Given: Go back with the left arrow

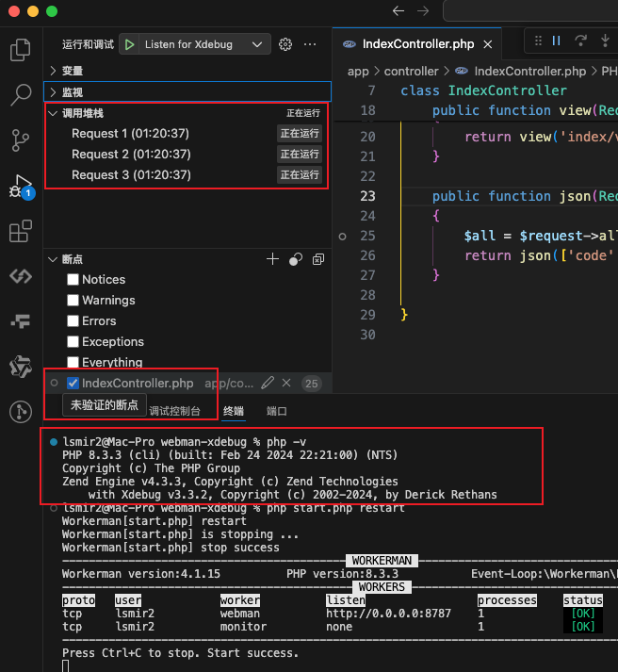Looking at the screenshot, I should point(398,10).
